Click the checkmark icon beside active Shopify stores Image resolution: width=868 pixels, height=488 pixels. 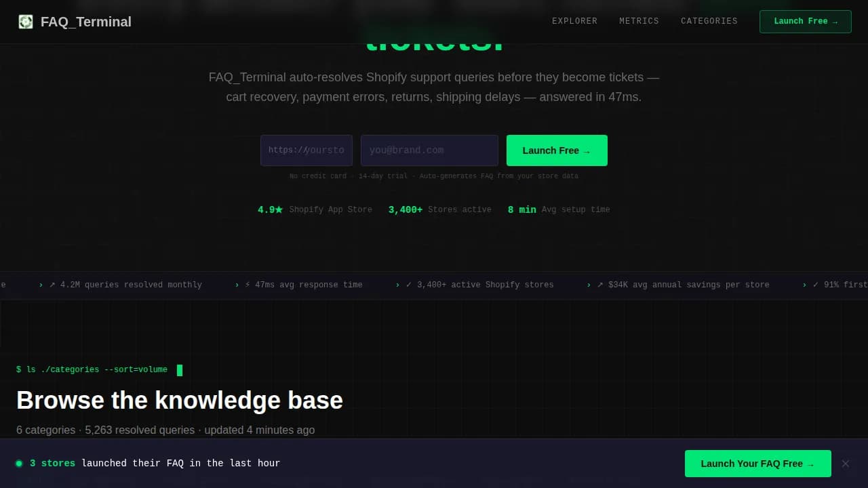coord(408,285)
